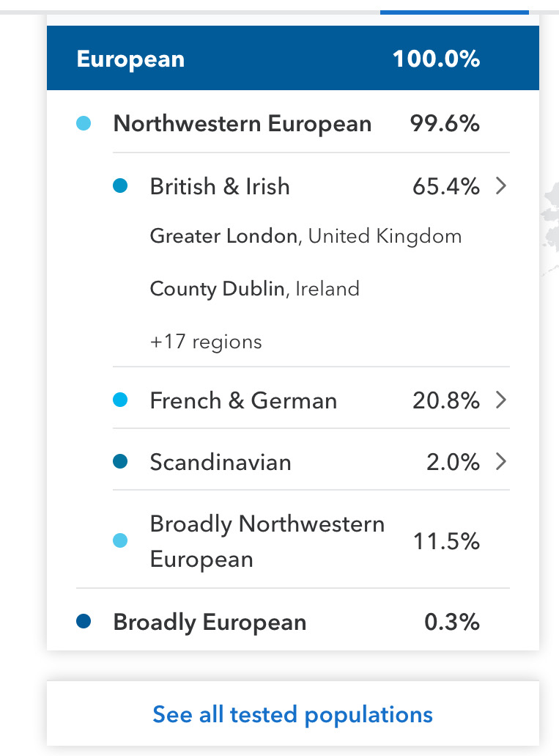
Task: Select Broadly Northwestern European row
Action: click(311, 541)
